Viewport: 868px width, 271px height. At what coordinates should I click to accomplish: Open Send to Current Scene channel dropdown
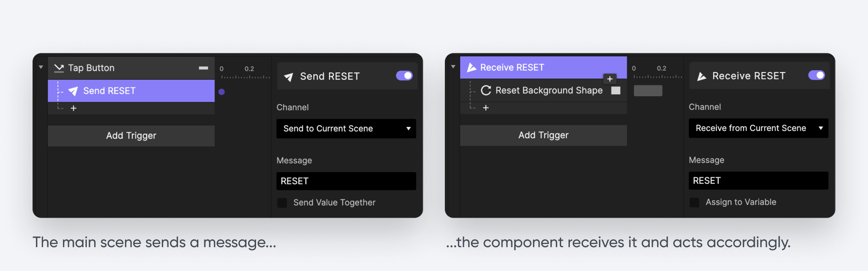[x=346, y=129]
